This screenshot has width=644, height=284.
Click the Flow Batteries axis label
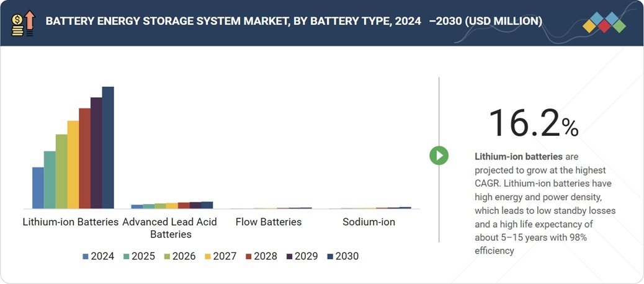(269, 222)
